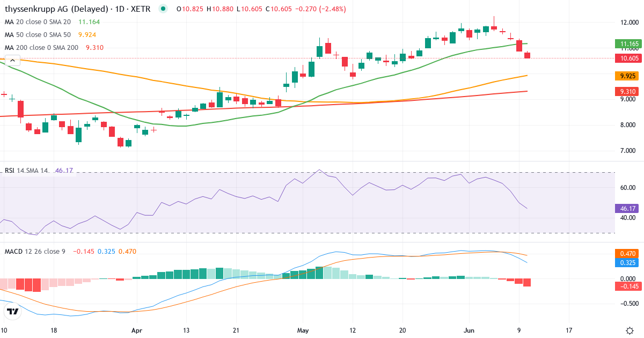The height and width of the screenshot is (338, 644).
Task: Click the 10.605 red current price tag
Action: (629, 58)
